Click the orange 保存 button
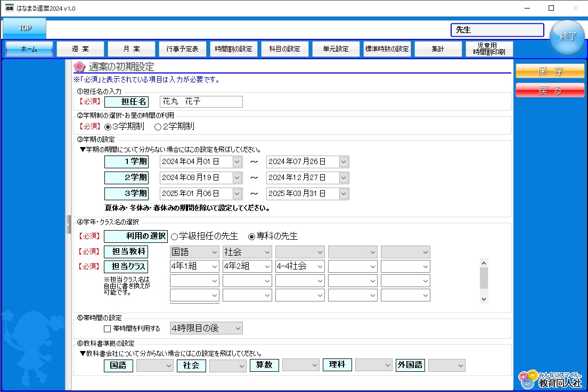The image size is (588, 392). click(550, 71)
